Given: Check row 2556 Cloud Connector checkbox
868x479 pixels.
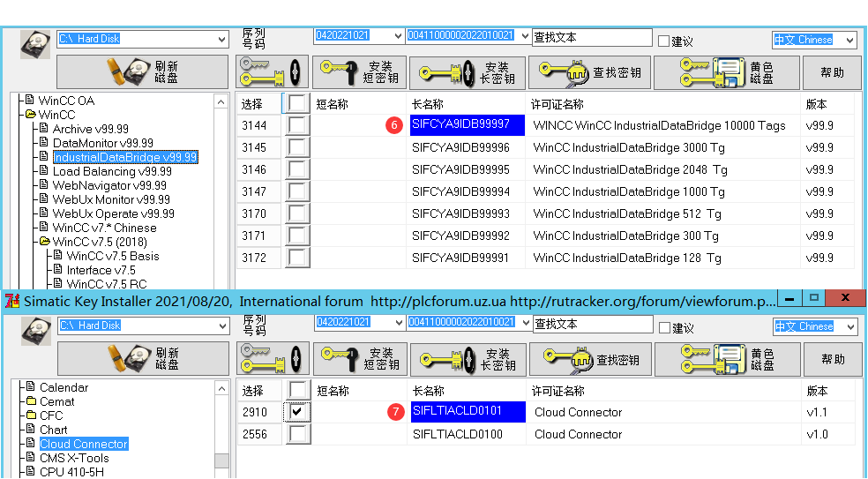Looking at the screenshot, I should (x=297, y=434).
